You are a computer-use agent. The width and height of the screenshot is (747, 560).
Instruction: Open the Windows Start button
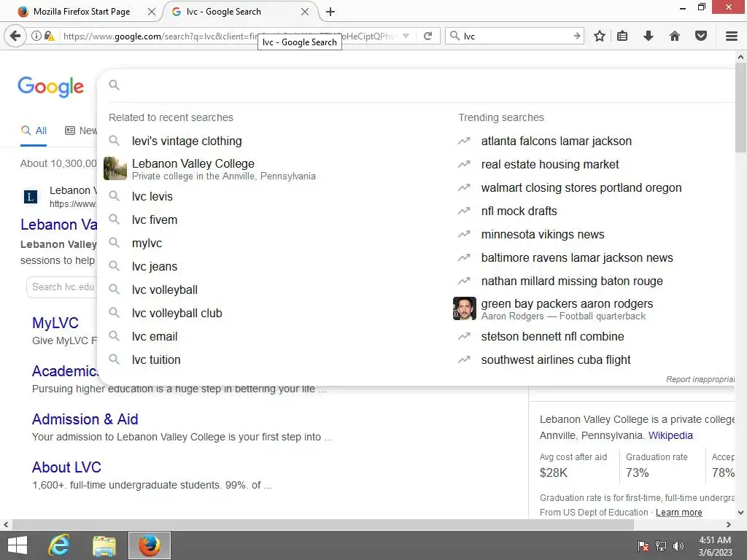18,545
